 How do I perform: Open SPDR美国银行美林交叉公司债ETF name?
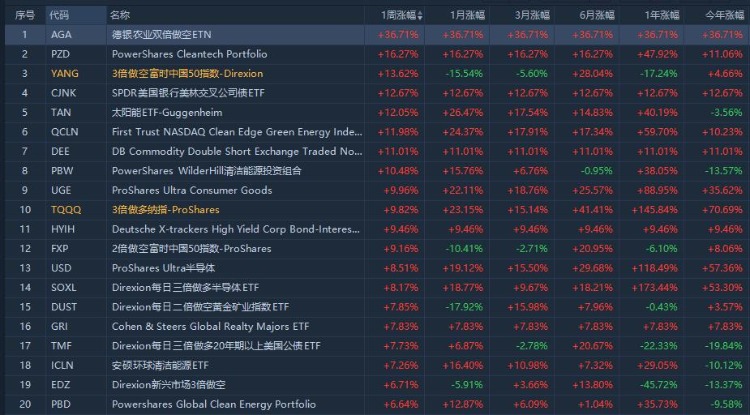coord(188,93)
